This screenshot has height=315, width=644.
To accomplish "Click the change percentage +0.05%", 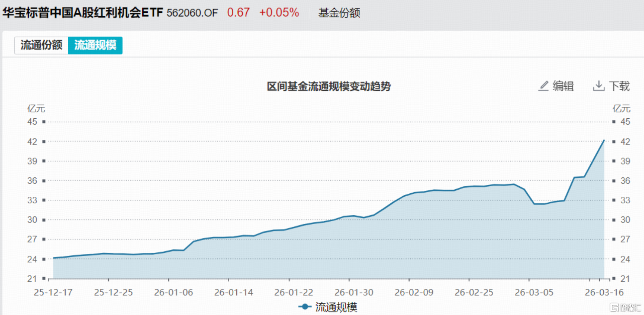I will tap(279, 13).
